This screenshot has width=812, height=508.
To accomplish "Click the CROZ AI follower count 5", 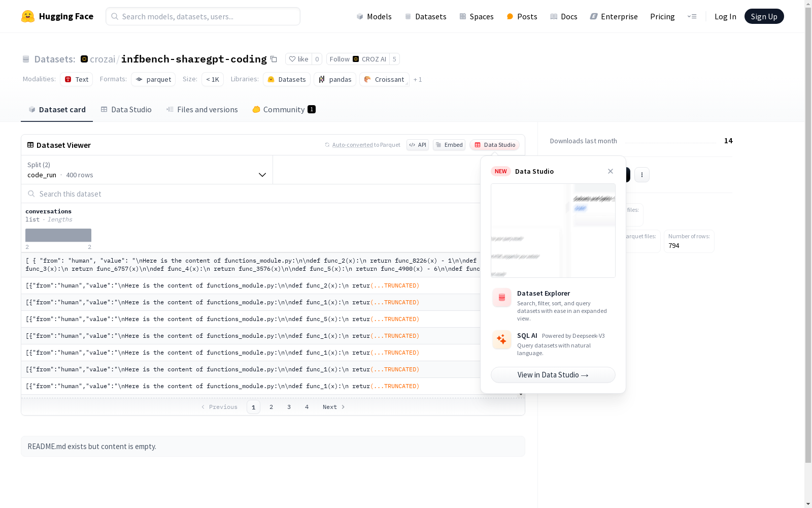I will tap(394, 59).
